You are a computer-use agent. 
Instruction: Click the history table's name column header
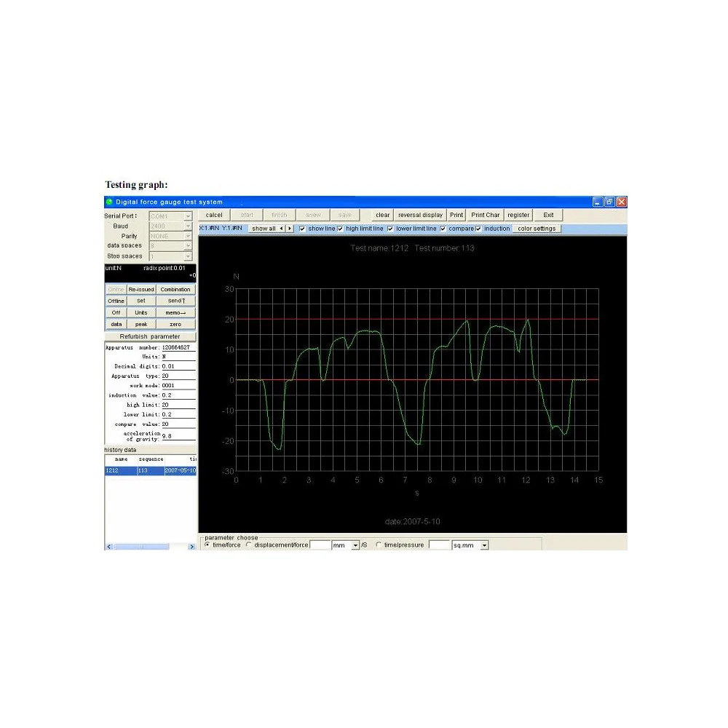[121, 459]
